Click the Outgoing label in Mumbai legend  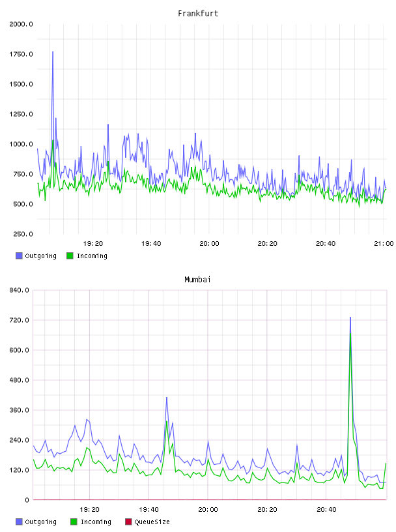pos(40,522)
